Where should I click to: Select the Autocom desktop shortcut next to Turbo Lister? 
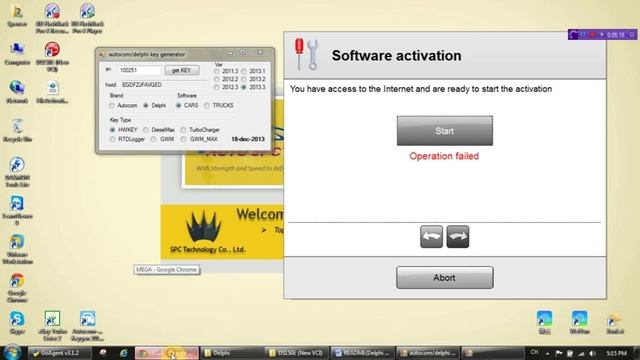(x=87, y=326)
